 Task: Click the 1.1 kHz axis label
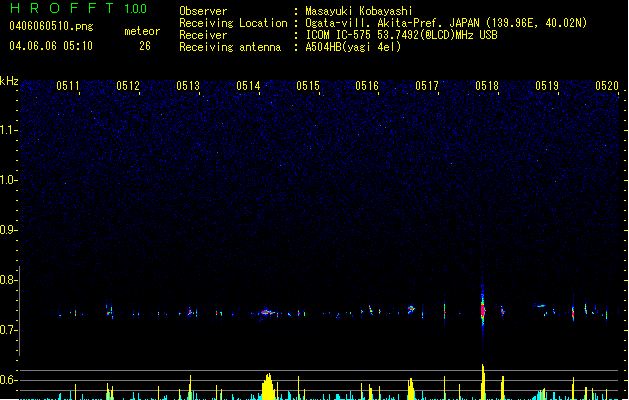8,130
